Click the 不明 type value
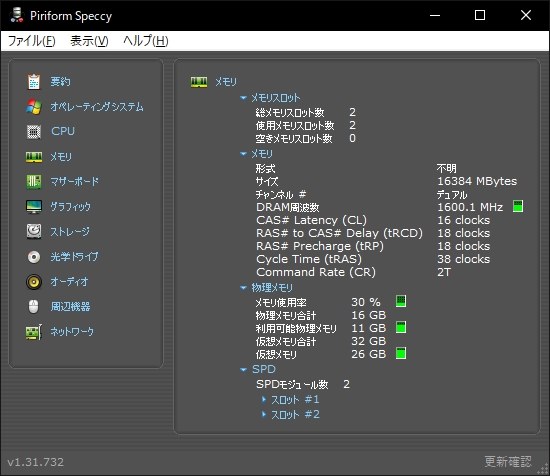This screenshot has height=476, width=550. [447, 168]
